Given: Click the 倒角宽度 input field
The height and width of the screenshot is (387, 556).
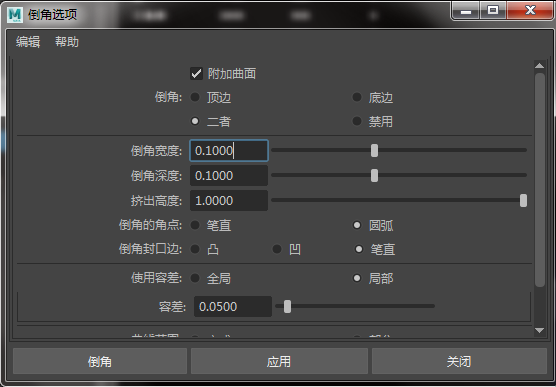Looking at the screenshot, I should [x=229, y=150].
